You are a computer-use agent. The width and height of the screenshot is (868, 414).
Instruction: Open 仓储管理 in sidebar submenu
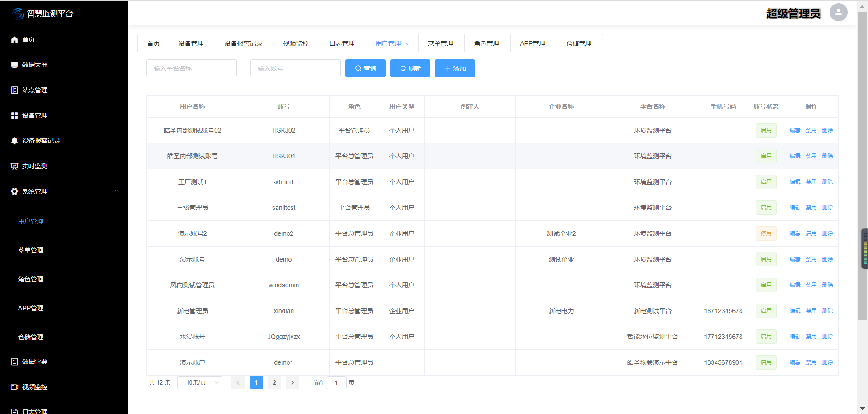coord(31,337)
